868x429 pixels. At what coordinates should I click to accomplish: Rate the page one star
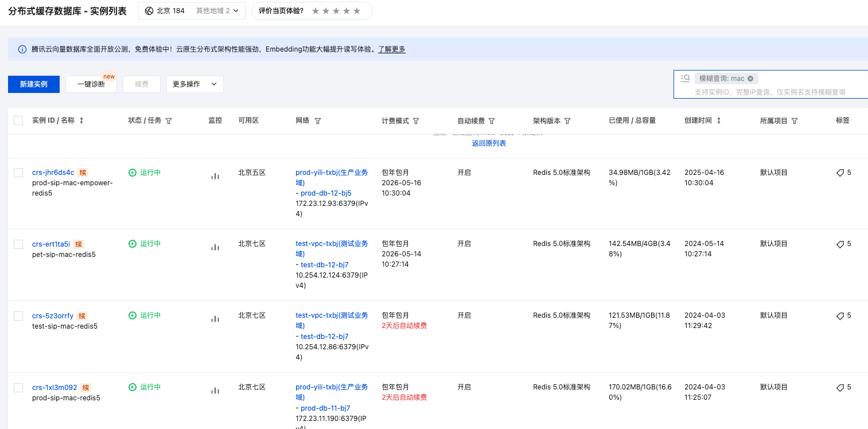point(316,11)
